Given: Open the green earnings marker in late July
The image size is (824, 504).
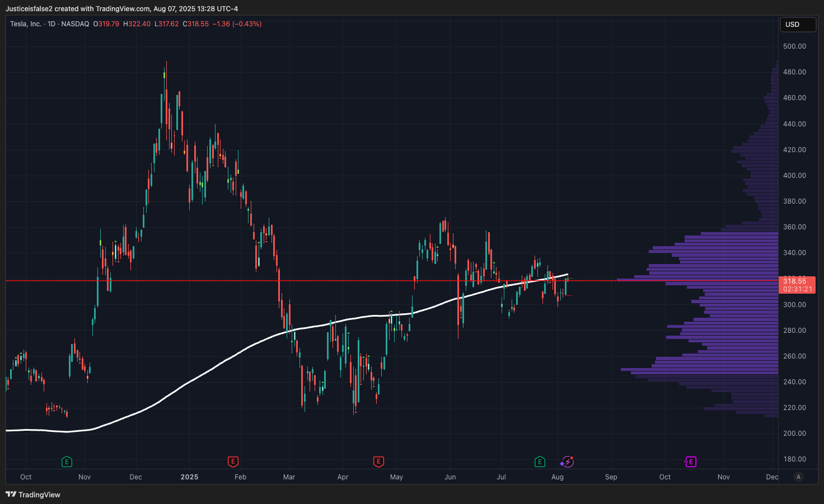Looking at the screenshot, I should [x=540, y=461].
